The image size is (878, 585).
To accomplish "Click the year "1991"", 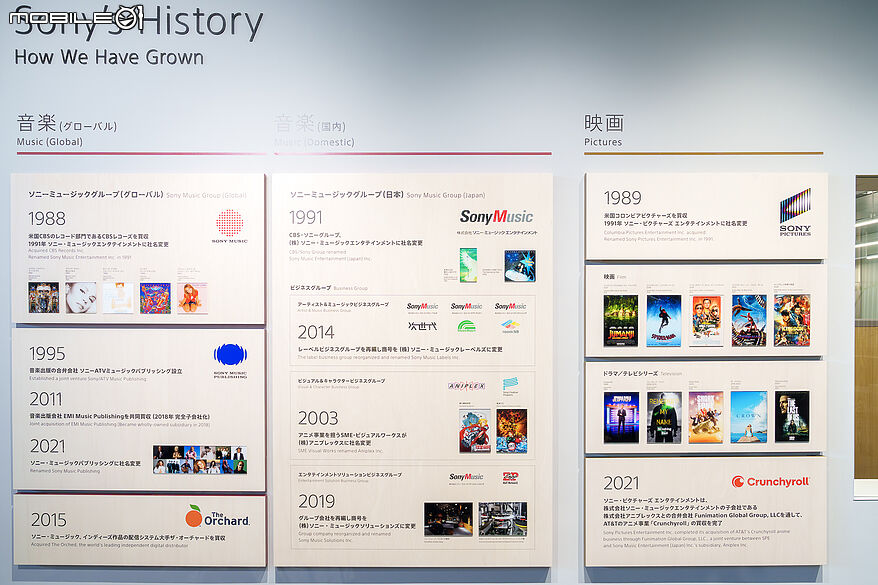I will pos(306,217).
